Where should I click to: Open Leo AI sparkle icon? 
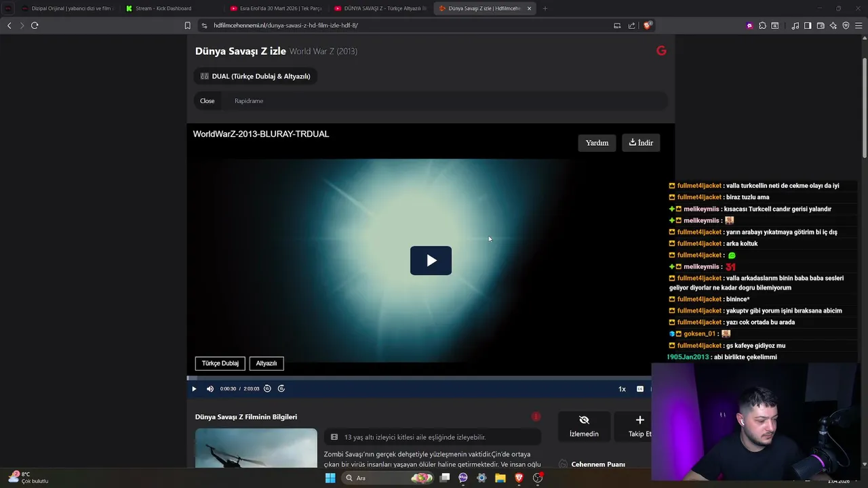pyautogui.click(x=833, y=26)
